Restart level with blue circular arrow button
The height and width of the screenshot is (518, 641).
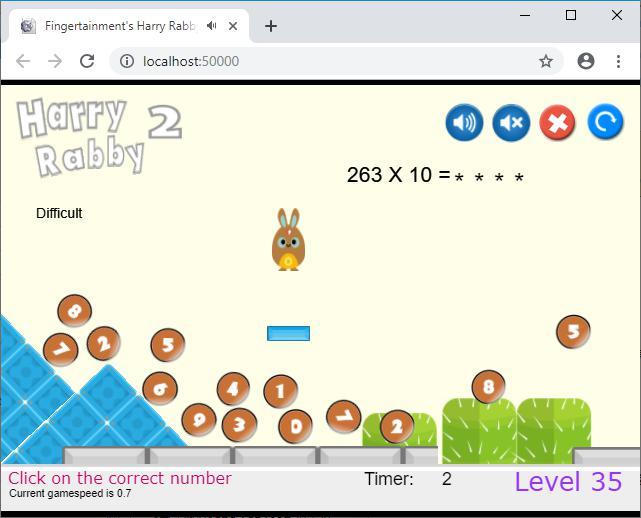coord(605,122)
